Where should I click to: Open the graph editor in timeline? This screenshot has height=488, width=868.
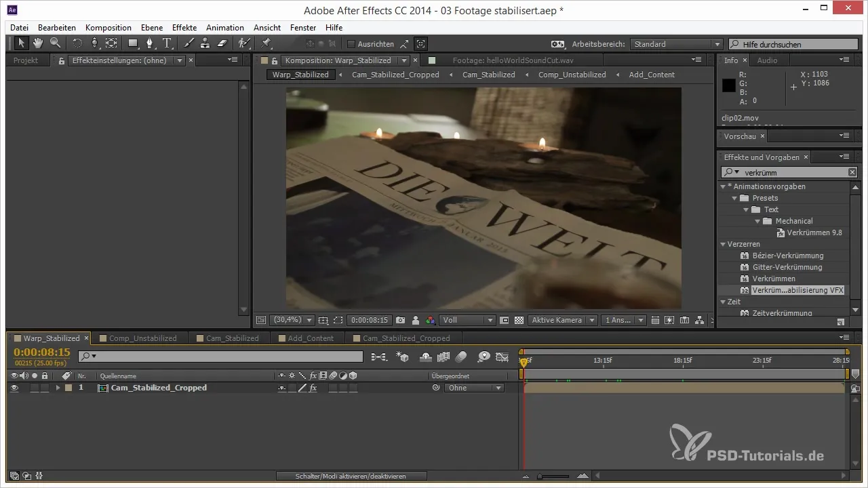[x=502, y=356]
